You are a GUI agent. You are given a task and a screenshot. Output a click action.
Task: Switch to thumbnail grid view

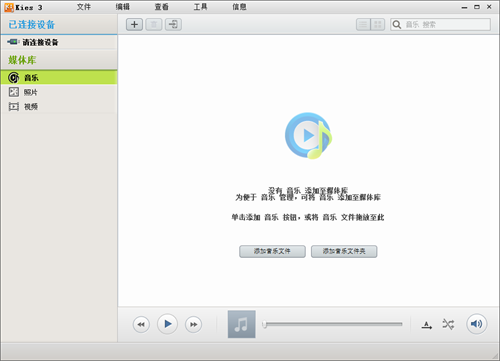(x=378, y=24)
